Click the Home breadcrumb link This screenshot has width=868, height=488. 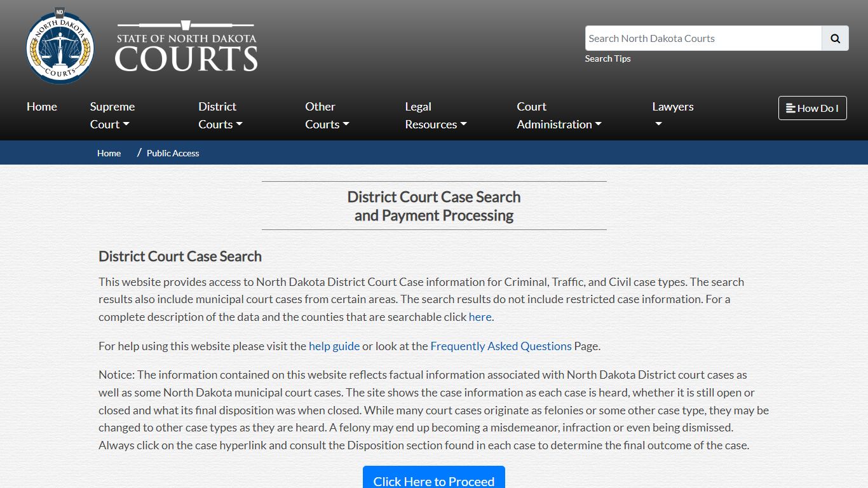pyautogui.click(x=109, y=153)
